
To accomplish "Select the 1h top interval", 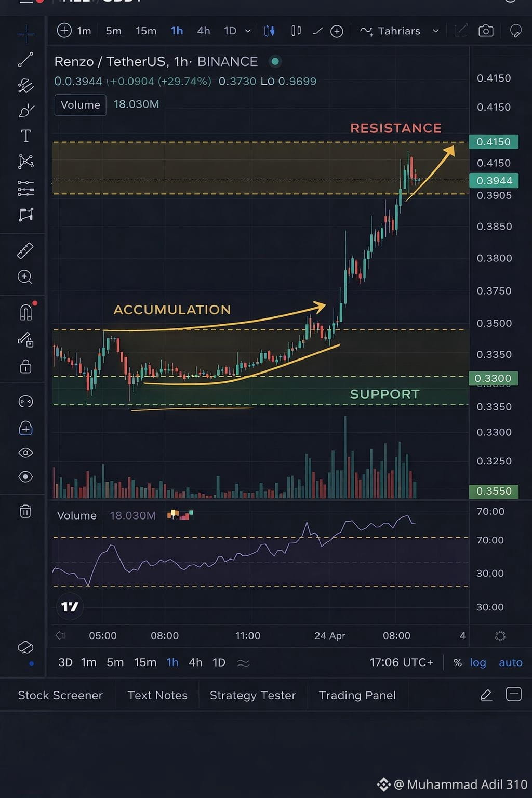I will pos(177,31).
